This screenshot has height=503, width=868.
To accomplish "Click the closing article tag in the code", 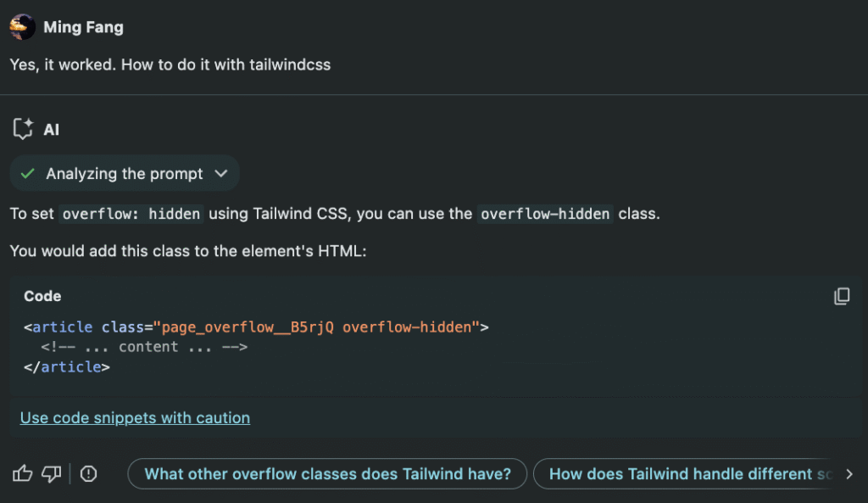I will point(67,367).
